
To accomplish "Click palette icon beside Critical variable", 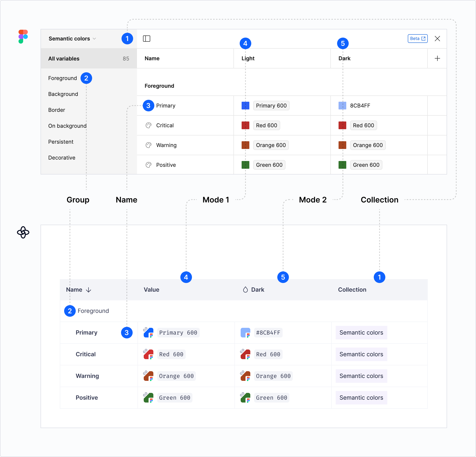I will tap(148, 126).
